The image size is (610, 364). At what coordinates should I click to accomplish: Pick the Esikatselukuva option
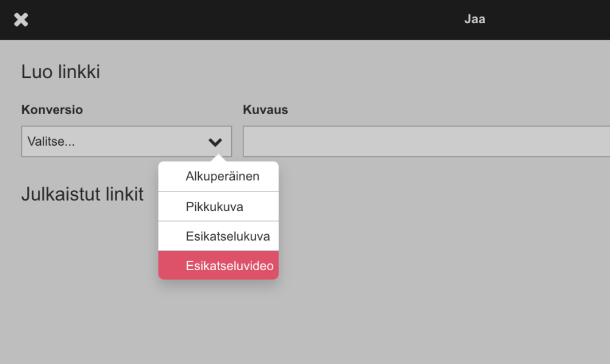pos(228,237)
